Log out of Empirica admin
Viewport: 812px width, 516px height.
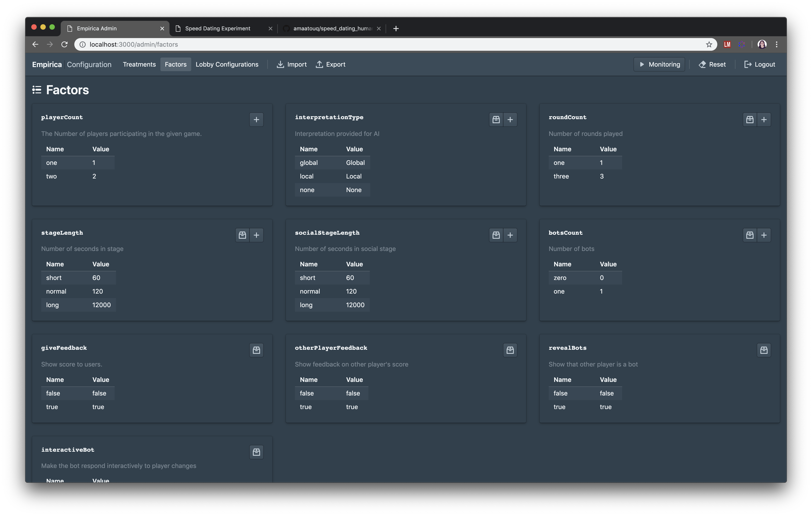coord(759,64)
